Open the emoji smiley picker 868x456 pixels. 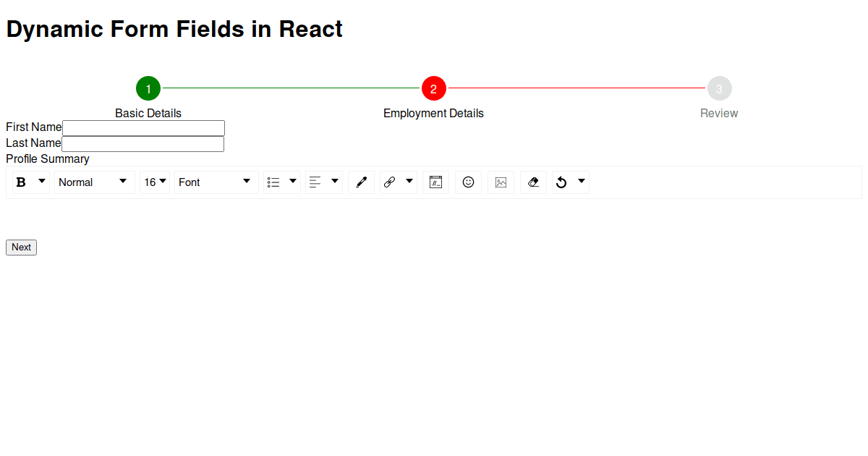(468, 182)
